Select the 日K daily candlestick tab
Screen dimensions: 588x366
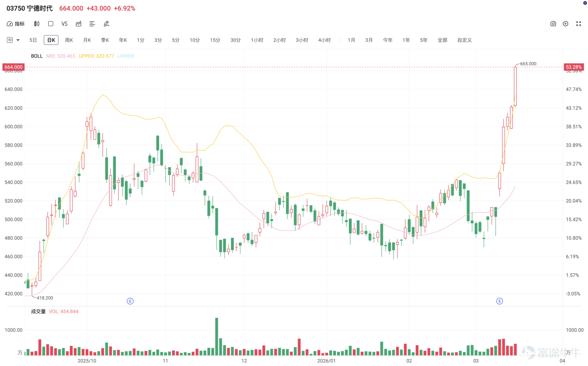(x=51, y=40)
